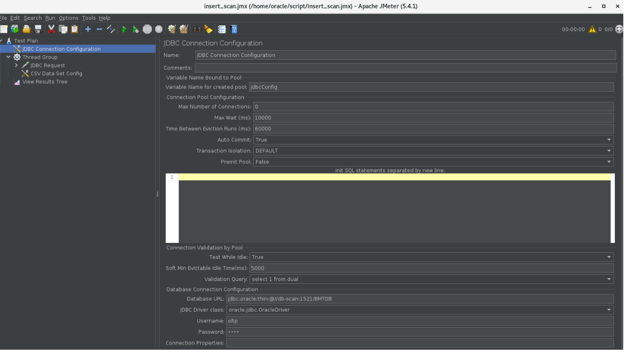Image resolution: width=644 pixels, height=353 pixels.
Task: Click Start no pauses icon
Action: point(136,29)
